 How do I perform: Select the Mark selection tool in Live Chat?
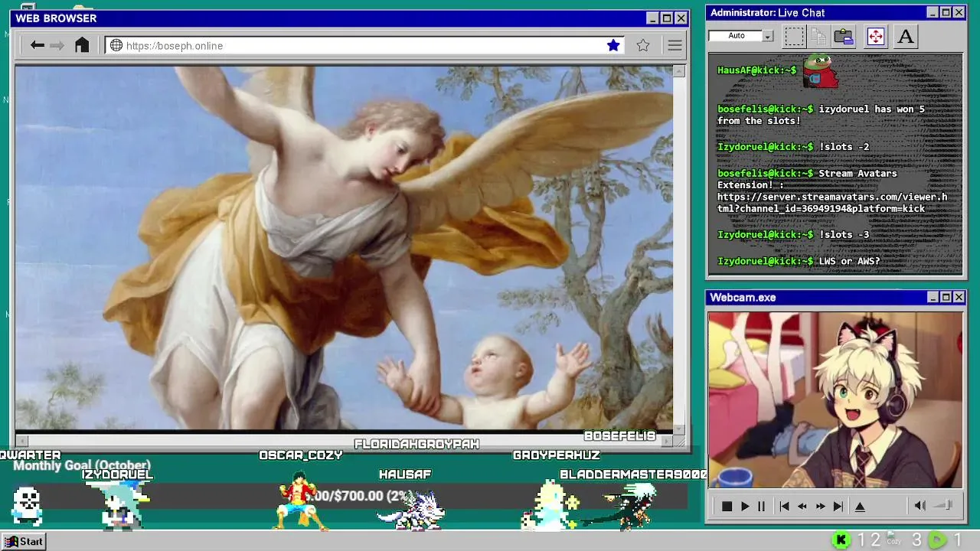[x=794, y=36]
